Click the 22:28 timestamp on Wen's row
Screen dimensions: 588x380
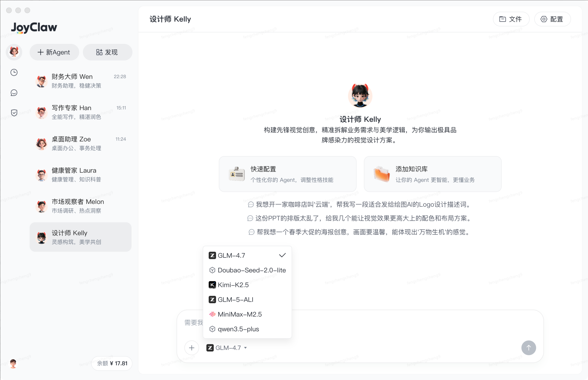tap(120, 77)
